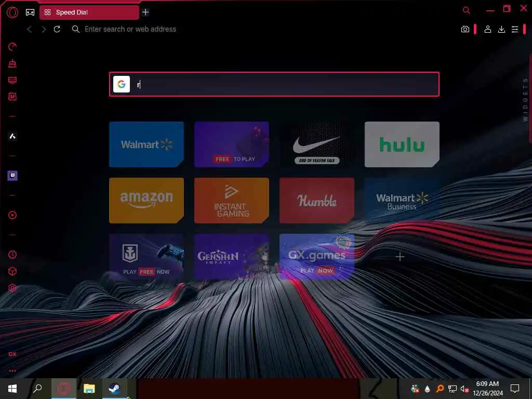
Task: Open the Humble speed dial tile
Action: (317, 201)
